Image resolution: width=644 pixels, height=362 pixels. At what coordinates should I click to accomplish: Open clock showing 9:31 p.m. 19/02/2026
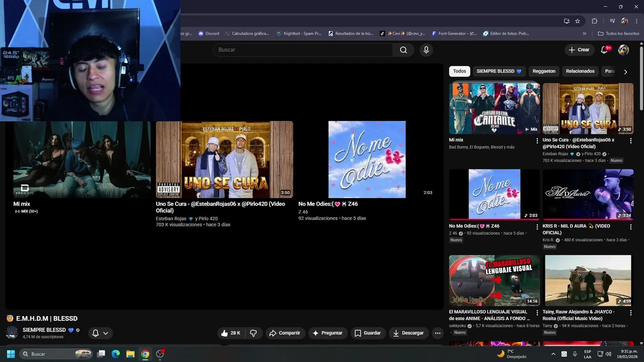(628, 354)
